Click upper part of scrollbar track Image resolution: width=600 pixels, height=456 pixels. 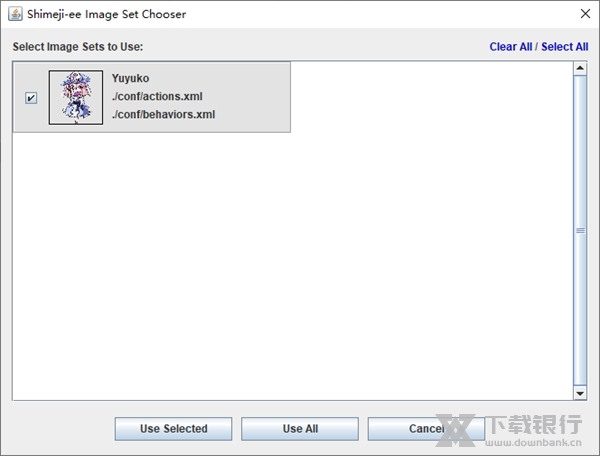580,115
